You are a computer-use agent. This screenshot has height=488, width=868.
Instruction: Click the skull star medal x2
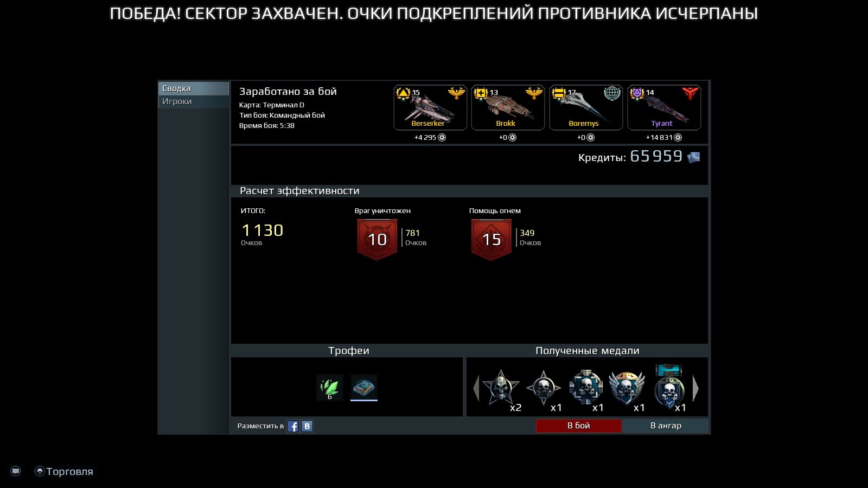501,388
